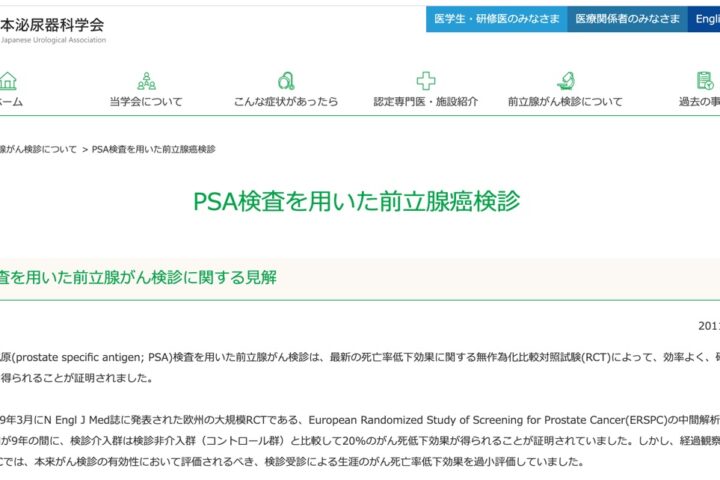The height and width of the screenshot is (480, 720).
Task: Click the microscope icon above 前立腺がん検診について
Action: (x=566, y=81)
